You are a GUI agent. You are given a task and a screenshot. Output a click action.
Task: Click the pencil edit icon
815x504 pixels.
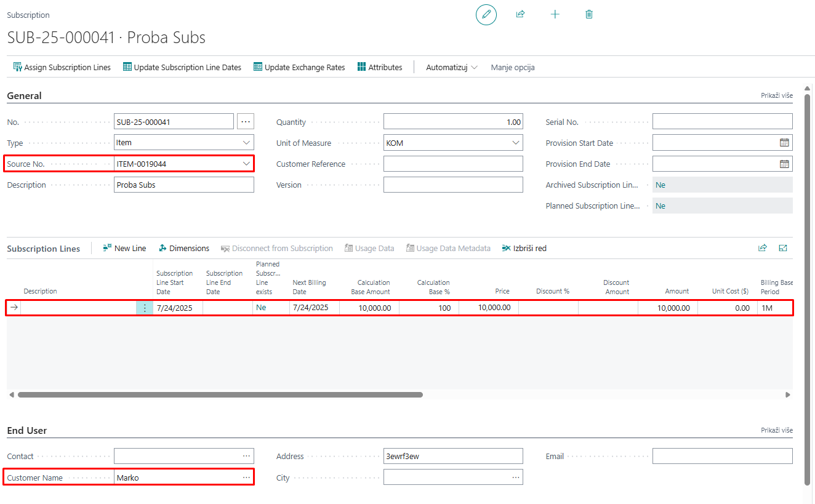click(486, 14)
